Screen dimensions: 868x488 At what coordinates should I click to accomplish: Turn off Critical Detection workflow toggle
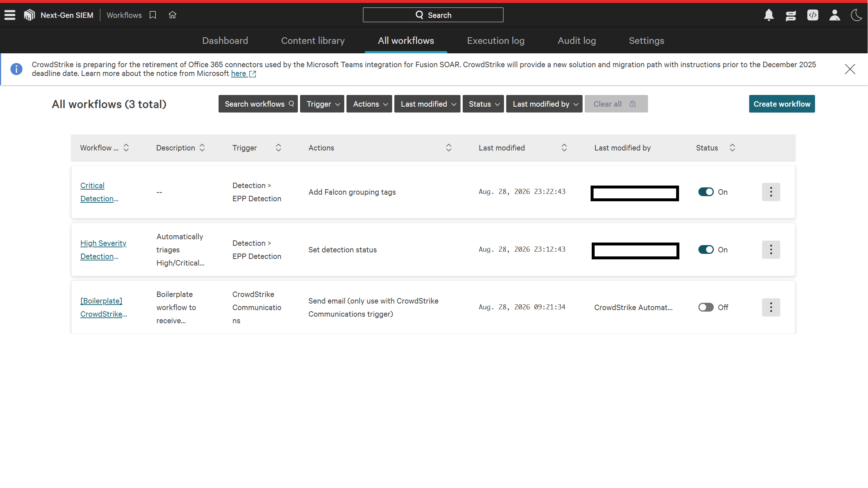tap(706, 192)
